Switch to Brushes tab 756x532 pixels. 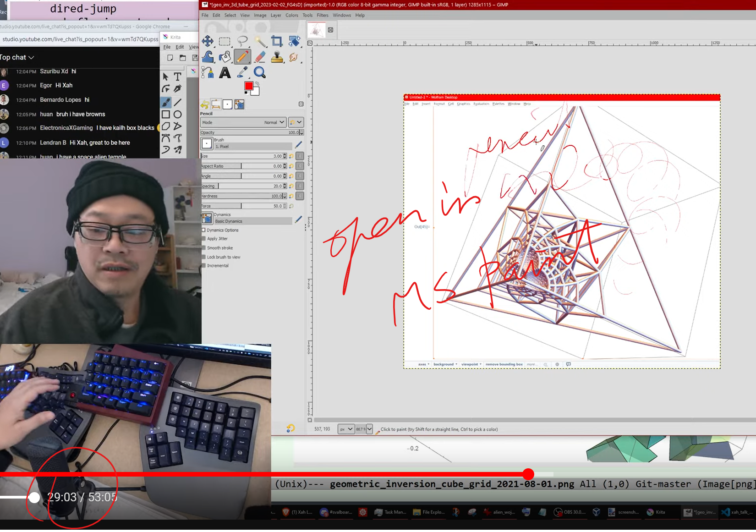227,104
